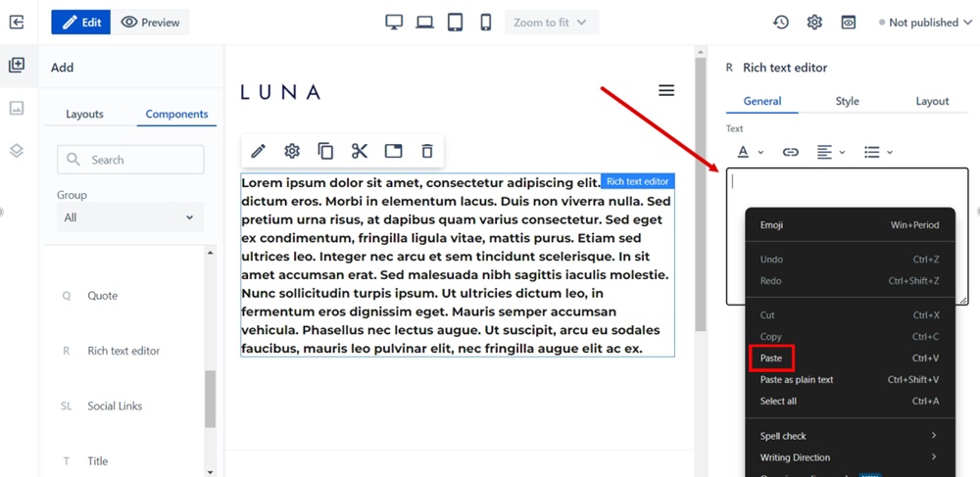Click Cut in the context menu
The height and width of the screenshot is (477, 980).
[x=850, y=315]
